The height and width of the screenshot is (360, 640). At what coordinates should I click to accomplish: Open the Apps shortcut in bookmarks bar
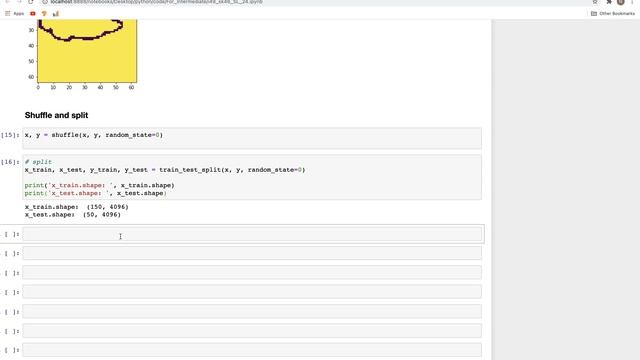click(x=14, y=13)
